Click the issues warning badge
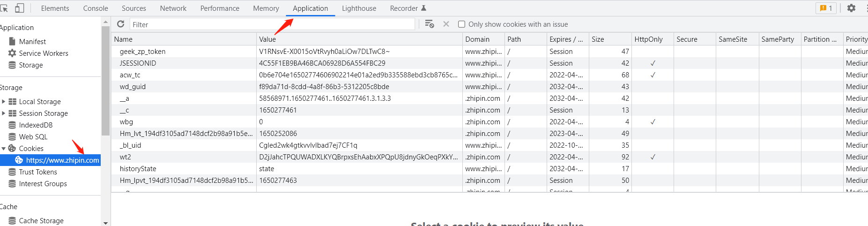The image size is (868, 226). (x=826, y=8)
